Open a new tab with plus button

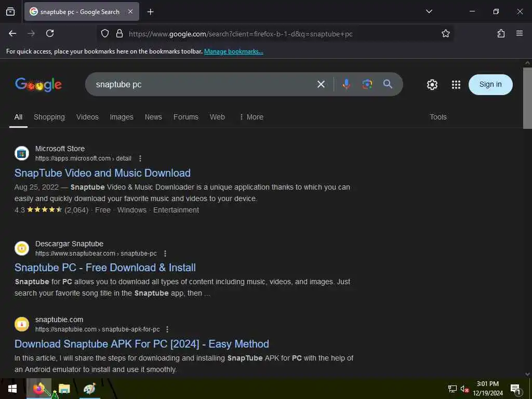click(x=151, y=12)
